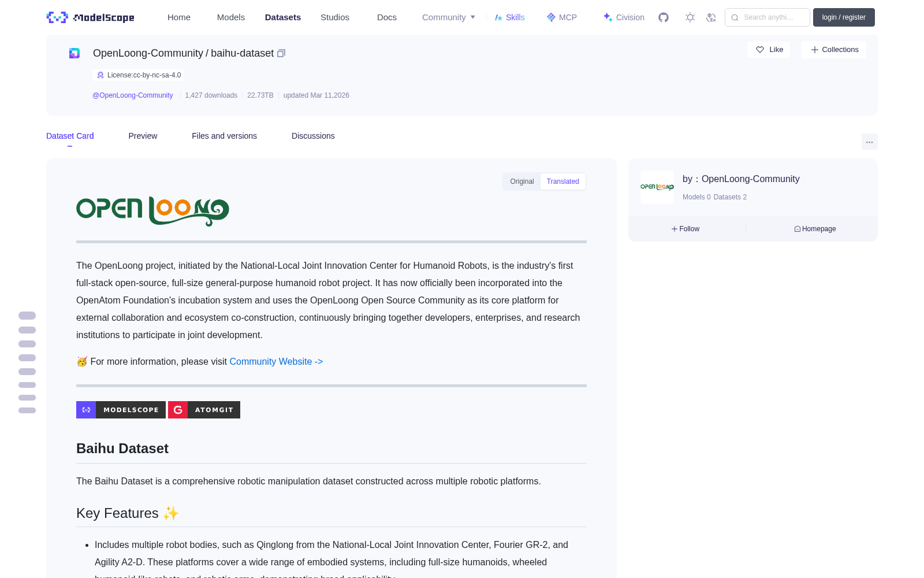Click the Key Features heading
Image resolution: width=924 pixels, height=578 pixels.
[128, 513]
